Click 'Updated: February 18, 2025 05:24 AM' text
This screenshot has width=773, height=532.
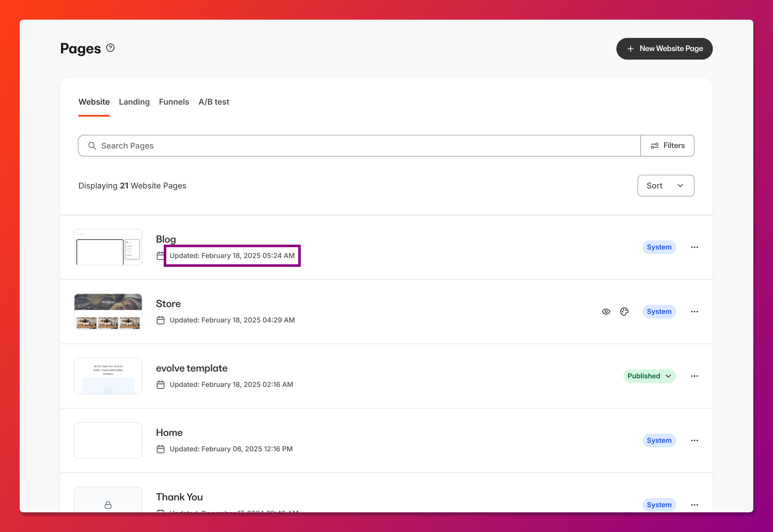point(232,256)
